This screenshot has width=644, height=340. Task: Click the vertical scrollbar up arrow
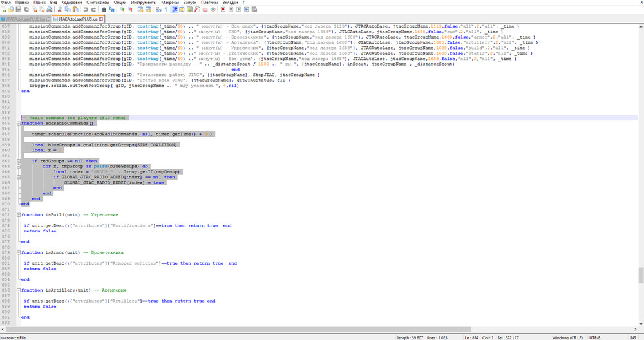(641, 26)
